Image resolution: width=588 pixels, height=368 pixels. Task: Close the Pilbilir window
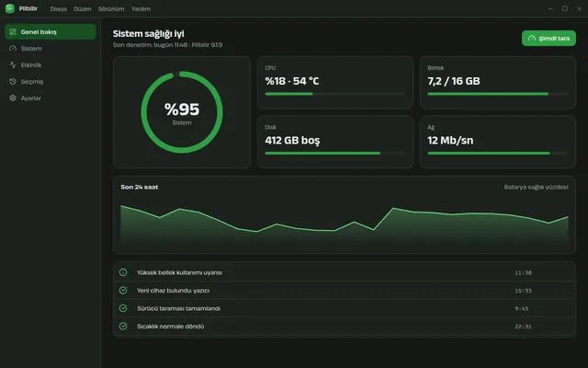[579, 8]
